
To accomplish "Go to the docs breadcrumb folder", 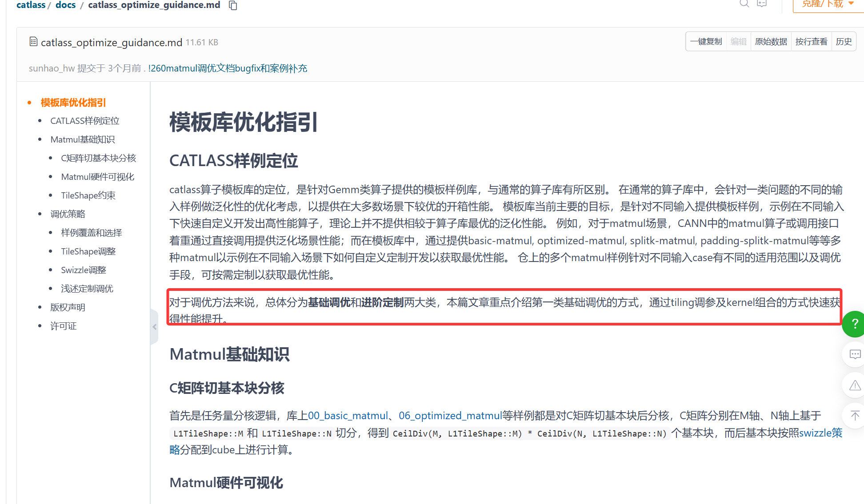I will pyautogui.click(x=65, y=5).
